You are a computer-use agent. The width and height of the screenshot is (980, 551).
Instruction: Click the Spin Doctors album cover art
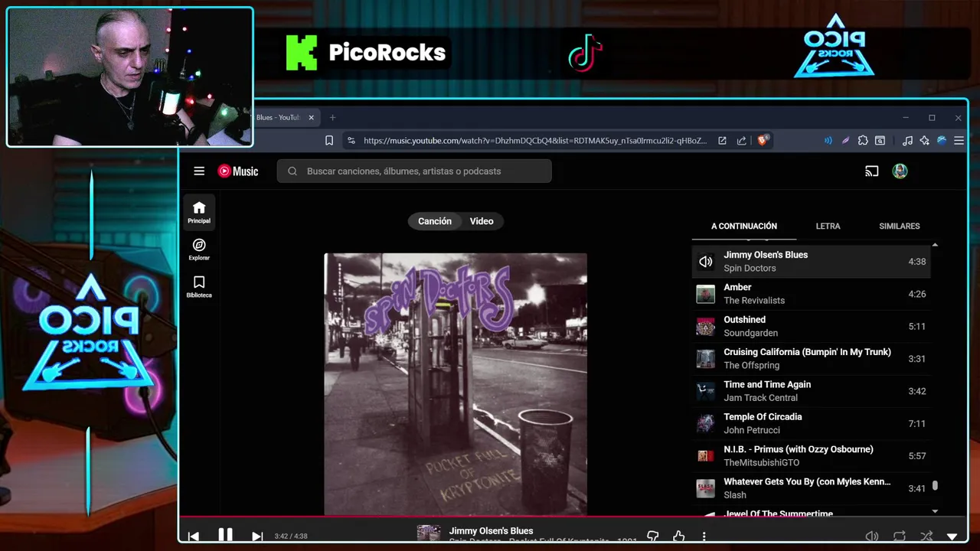pos(456,384)
